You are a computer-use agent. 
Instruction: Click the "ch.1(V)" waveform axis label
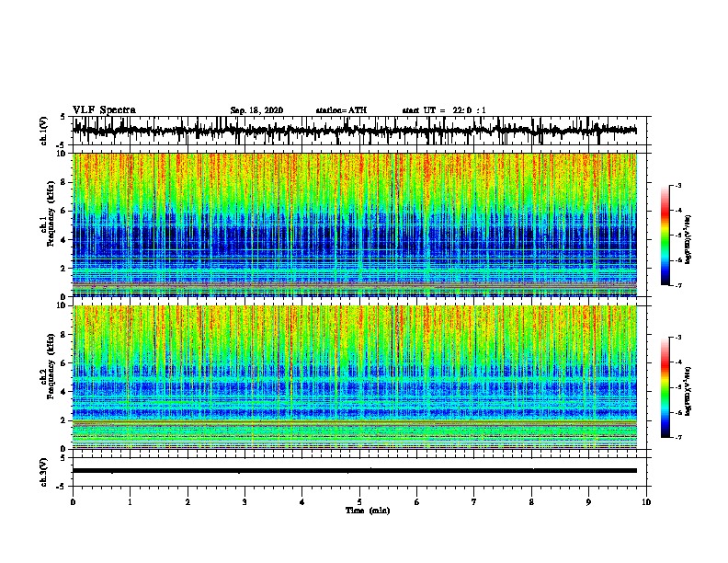pos(44,131)
